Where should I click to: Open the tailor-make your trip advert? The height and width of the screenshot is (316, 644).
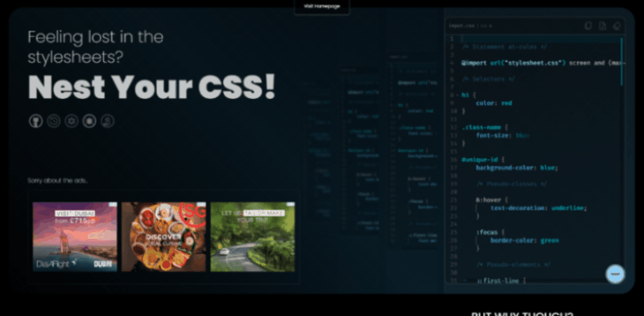tap(253, 236)
